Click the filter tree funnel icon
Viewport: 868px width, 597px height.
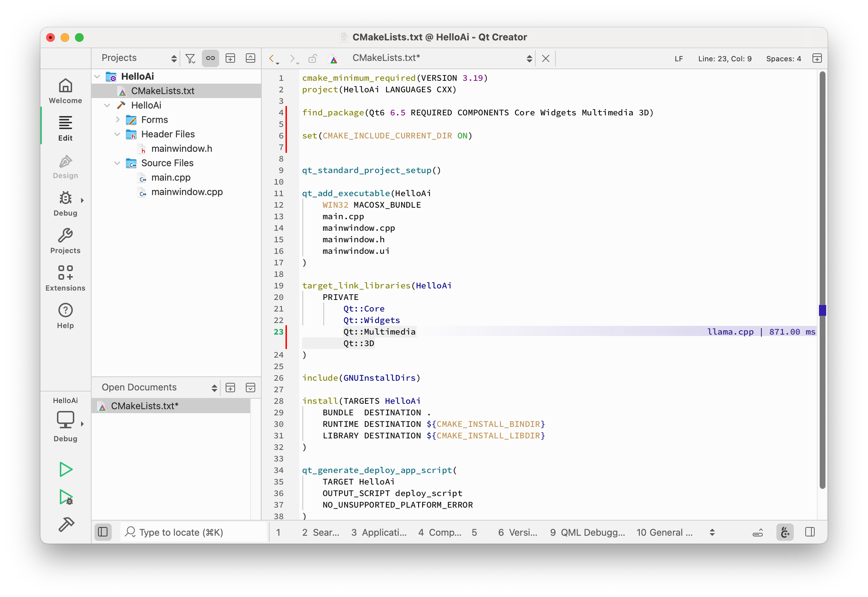coord(190,58)
